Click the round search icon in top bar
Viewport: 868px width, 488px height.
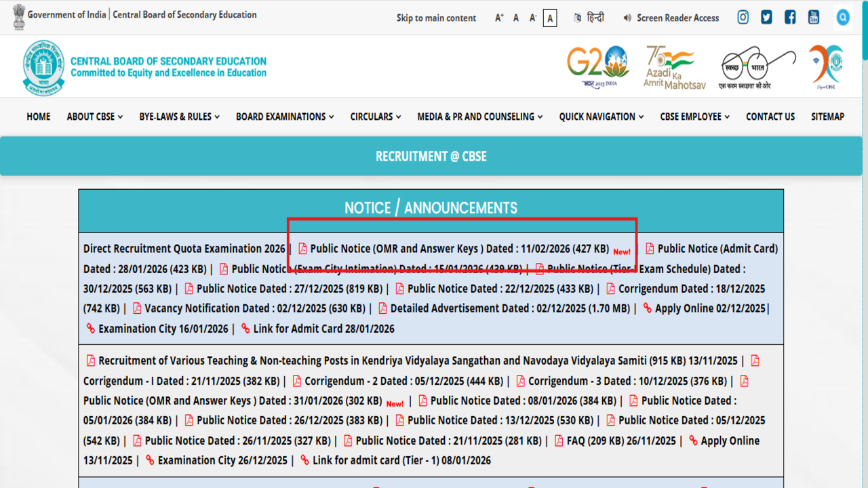(x=843, y=18)
